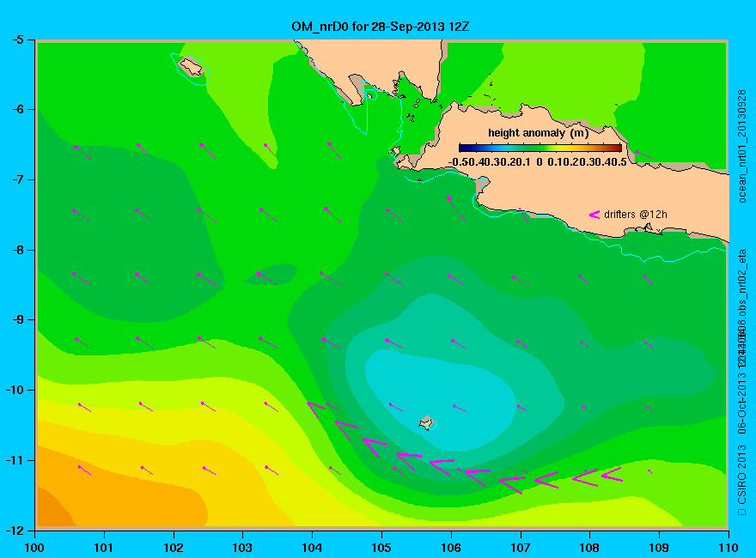Click the vertical "ocean_nrt01_20130928" label

click(x=742, y=146)
